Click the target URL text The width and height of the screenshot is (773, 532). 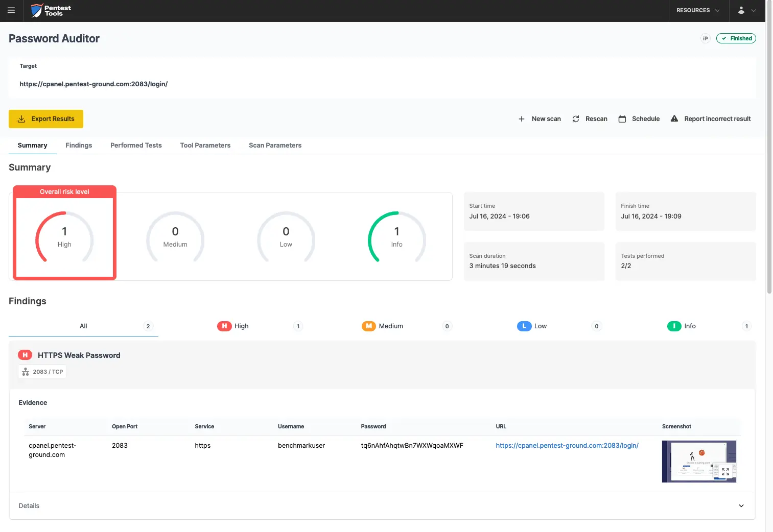pyautogui.click(x=93, y=84)
